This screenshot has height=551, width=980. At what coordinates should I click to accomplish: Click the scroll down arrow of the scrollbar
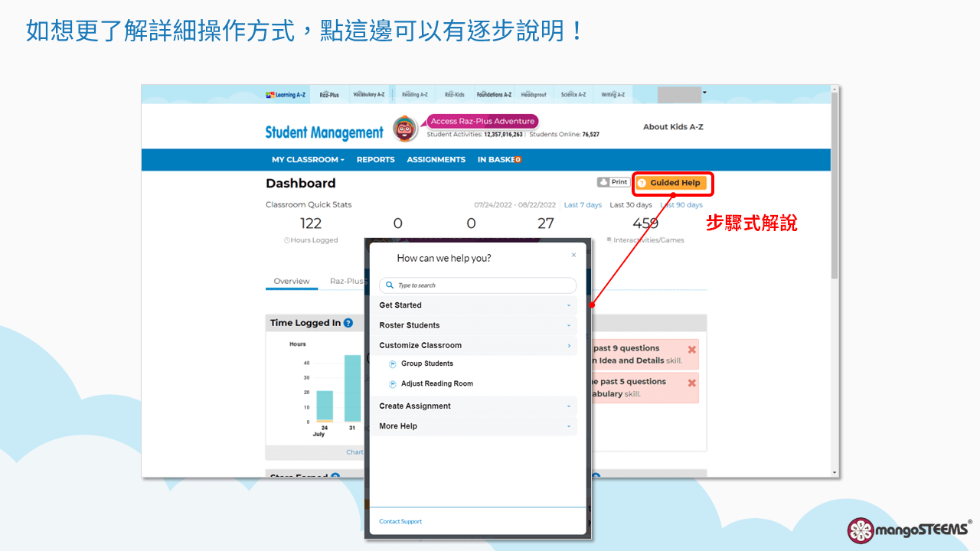[835, 473]
